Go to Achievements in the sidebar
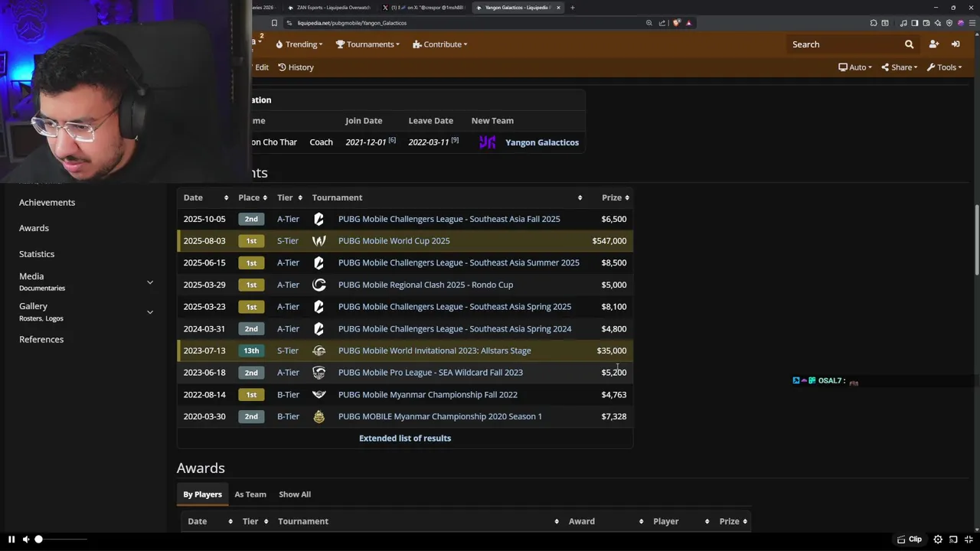This screenshot has height=551, width=980. pos(47,202)
